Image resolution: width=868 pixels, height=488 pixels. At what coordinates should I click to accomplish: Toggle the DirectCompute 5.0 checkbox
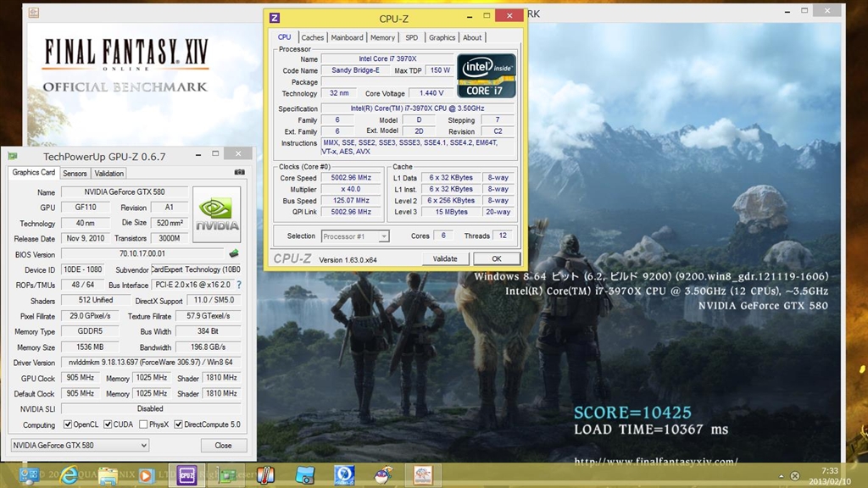(x=178, y=424)
